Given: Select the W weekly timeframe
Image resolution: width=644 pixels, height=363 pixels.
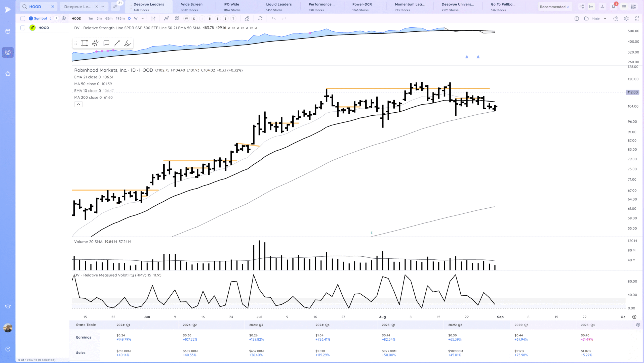Looking at the screenshot, I should pyautogui.click(x=136, y=18).
